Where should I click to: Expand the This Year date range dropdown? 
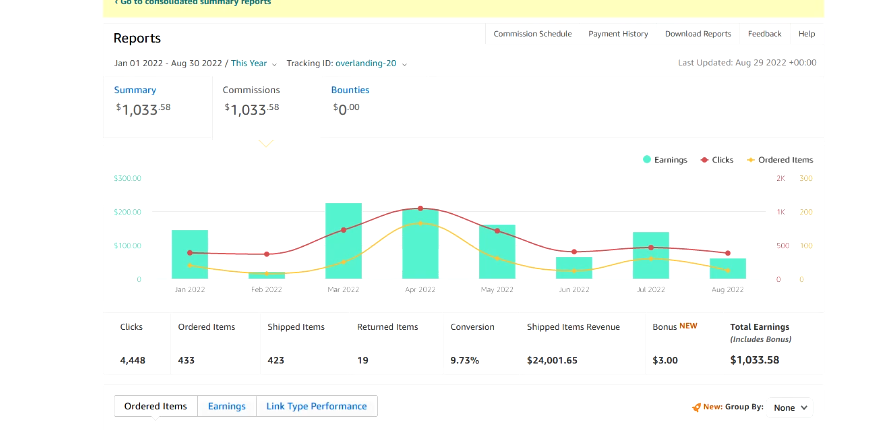254,63
